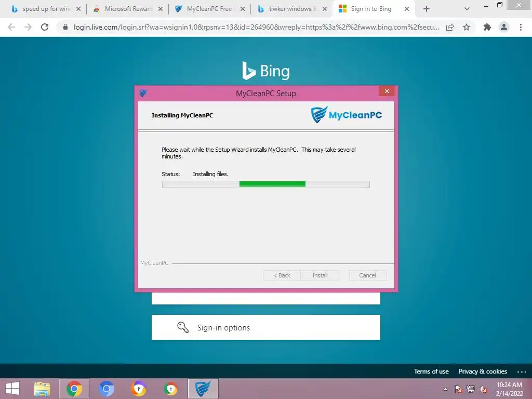Launch Chromium from the taskbar

pos(107,389)
